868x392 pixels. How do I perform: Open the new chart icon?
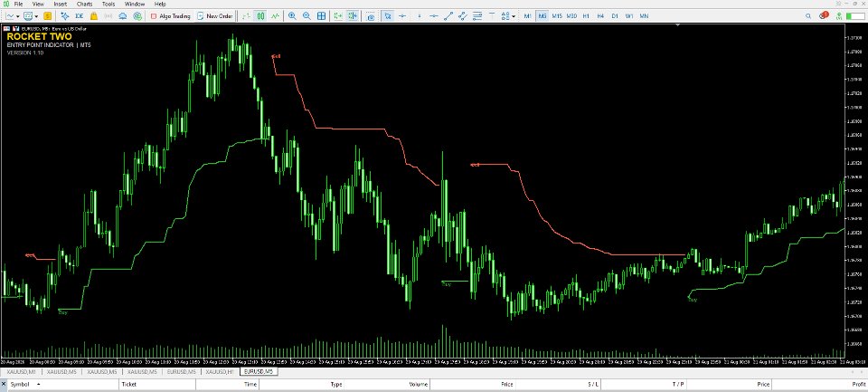[x=10, y=16]
